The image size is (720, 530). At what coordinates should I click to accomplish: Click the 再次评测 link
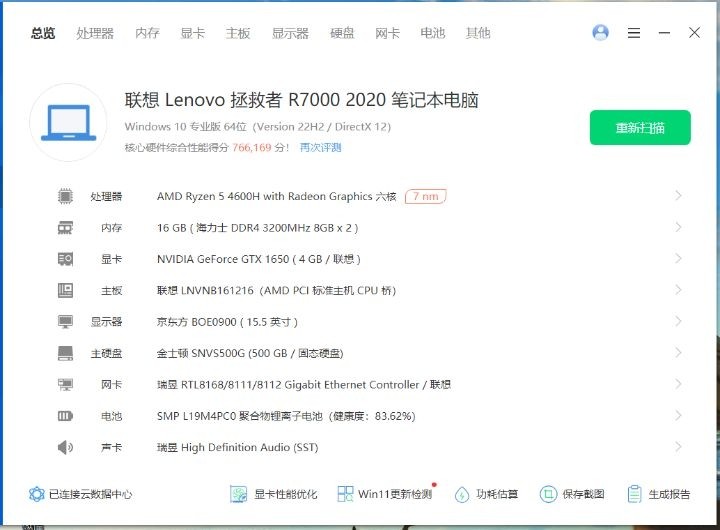[320, 148]
